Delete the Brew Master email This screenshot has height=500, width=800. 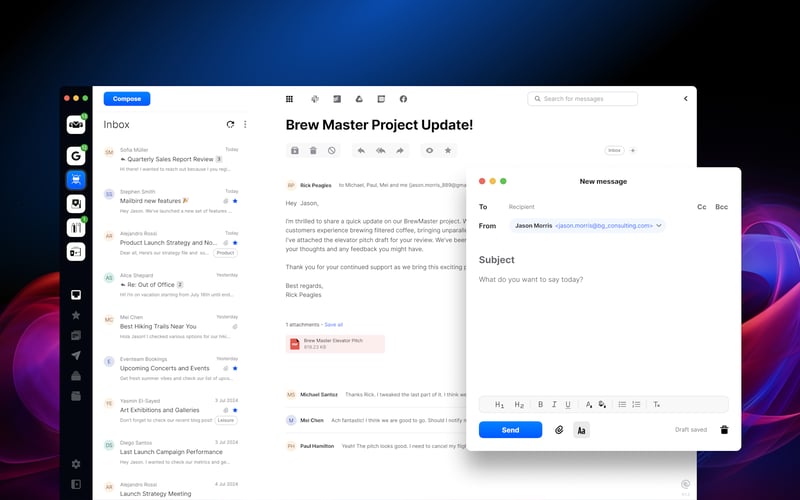(x=313, y=151)
